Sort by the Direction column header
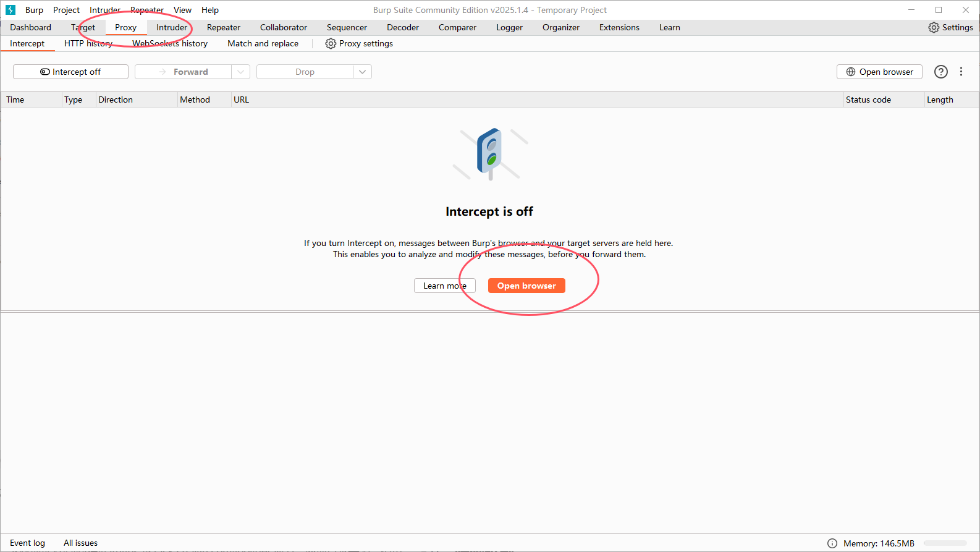 pyautogui.click(x=137, y=100)
